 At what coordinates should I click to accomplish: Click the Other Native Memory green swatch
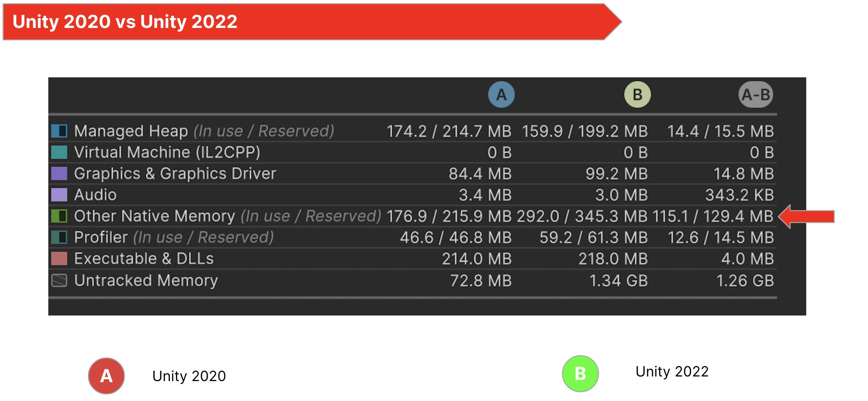coord(59,216)
